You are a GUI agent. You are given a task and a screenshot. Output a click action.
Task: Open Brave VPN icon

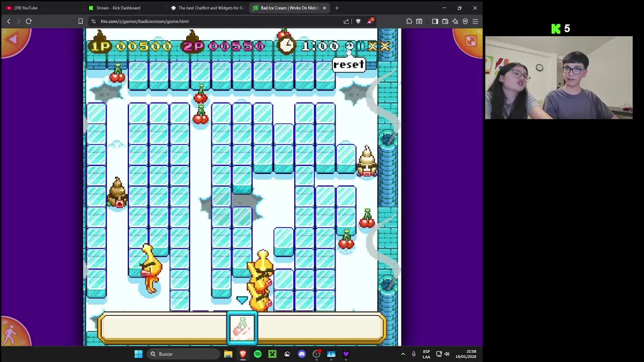pos(465,21)
